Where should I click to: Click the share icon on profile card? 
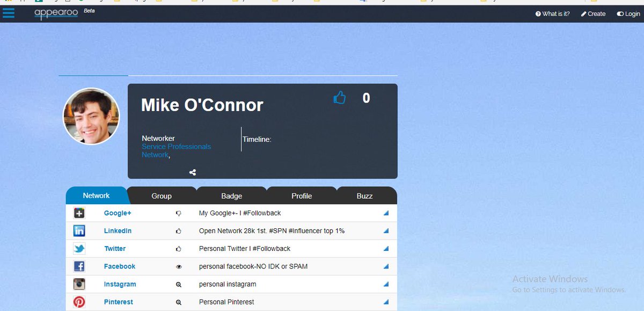tap(193, 172)
